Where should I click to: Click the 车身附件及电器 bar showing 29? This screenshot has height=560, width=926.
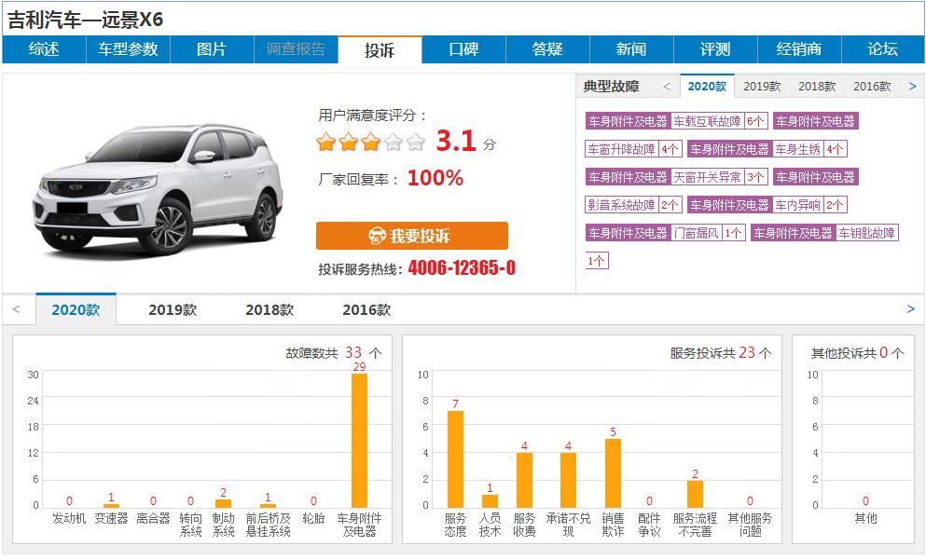tap(359, 440)
